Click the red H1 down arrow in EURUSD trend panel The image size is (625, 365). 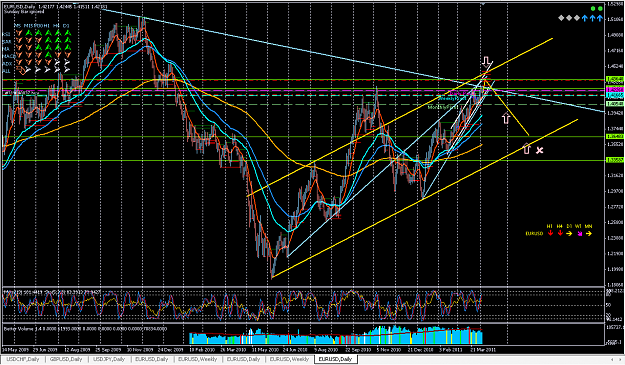coord(550,233)
